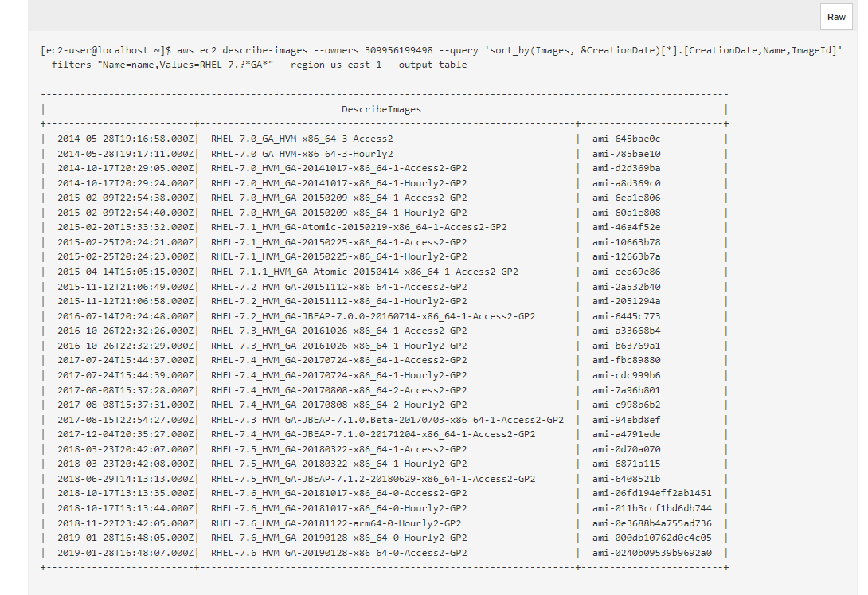Click creation date 2016-07-14T20:24:48.000Z
The height and width of the screenshot is (595, 868).
pyautogui.click(x=126, y=316)
